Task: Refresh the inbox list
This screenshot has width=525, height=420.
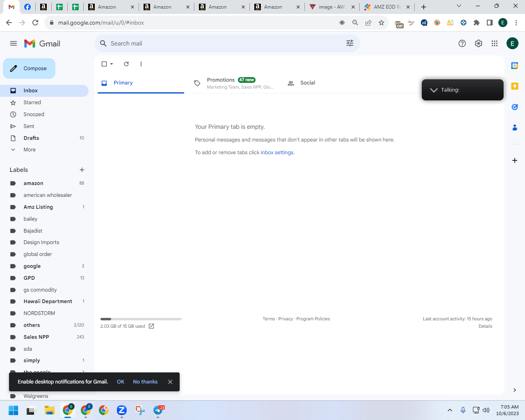Action: click(x=126, y=64)
